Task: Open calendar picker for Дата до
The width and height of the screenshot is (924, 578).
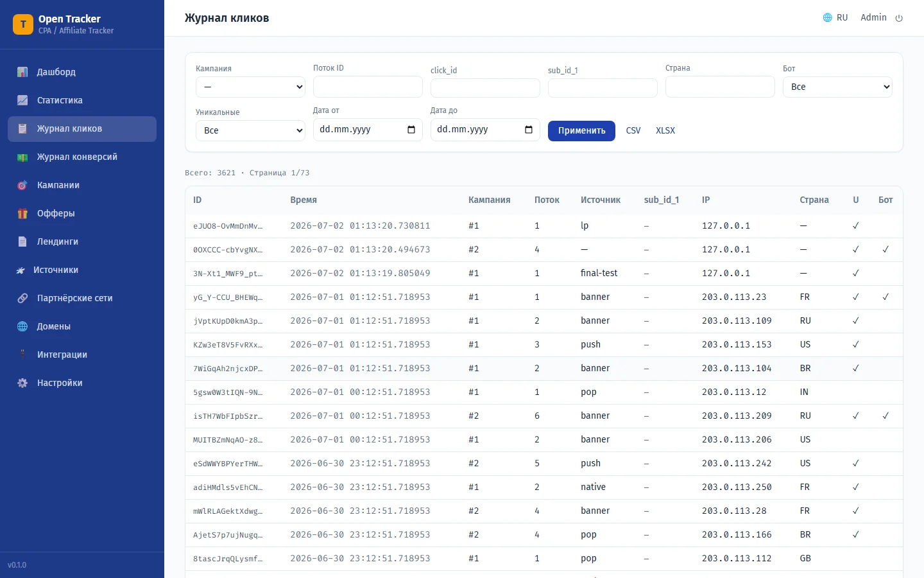Action: pos(529,130)
